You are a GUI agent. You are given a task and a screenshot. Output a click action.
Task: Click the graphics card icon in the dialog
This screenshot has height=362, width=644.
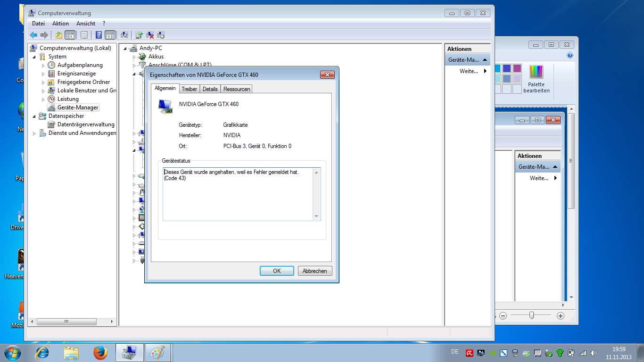pos(165,107)
